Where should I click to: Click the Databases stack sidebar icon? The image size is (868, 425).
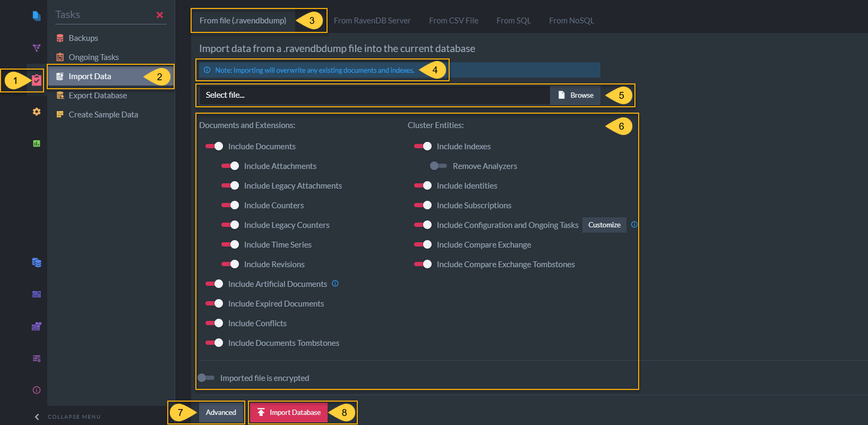tap(36, 262)
